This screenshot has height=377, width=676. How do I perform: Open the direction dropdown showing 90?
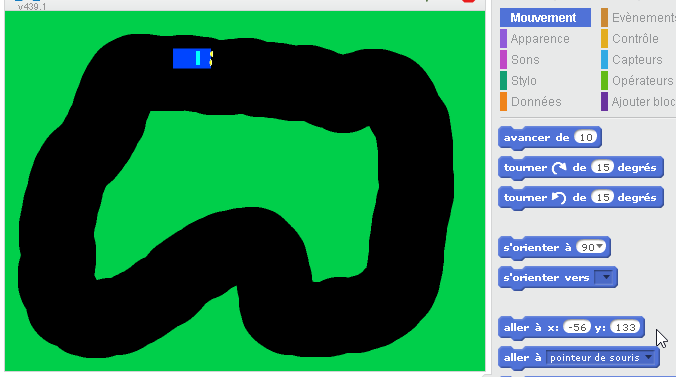[591, 247]
